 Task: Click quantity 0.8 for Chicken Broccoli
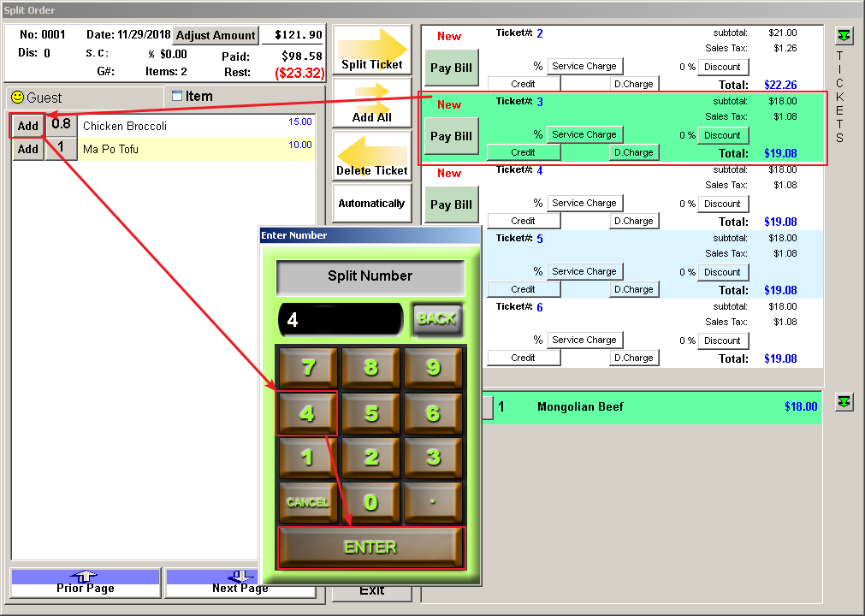tap(61, 124)
